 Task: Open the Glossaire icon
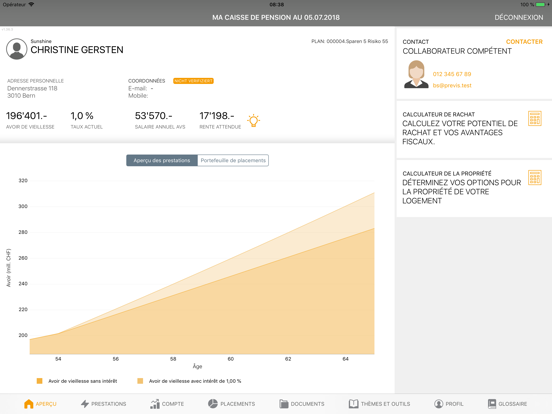click(492, 404)
